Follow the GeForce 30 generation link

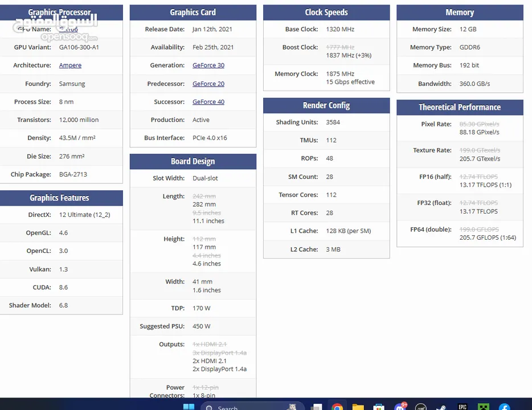pos(208,65)
